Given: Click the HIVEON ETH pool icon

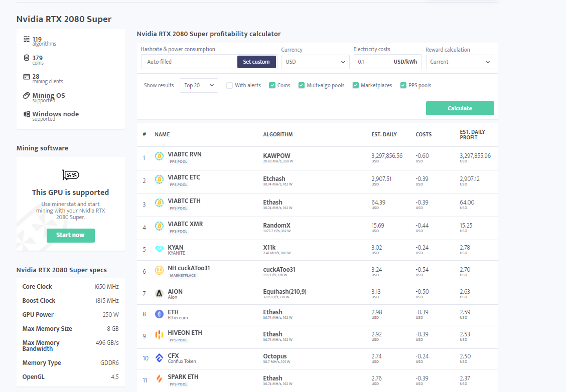Looking at the screenshot, I should 159,335.
